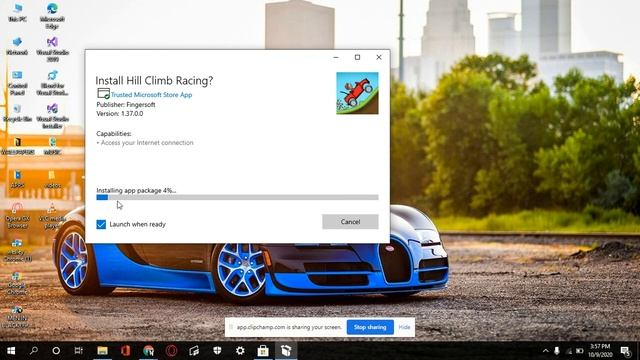640x360 pixels.
Task: Open the Trusted Microsoft Store App link
Action: pyautogui.click(x=151, y=95)
